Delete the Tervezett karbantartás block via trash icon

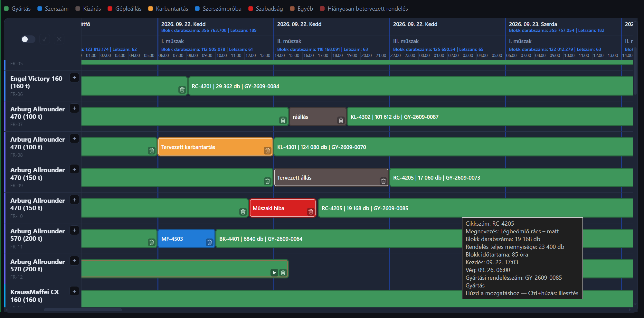point(268,151)
